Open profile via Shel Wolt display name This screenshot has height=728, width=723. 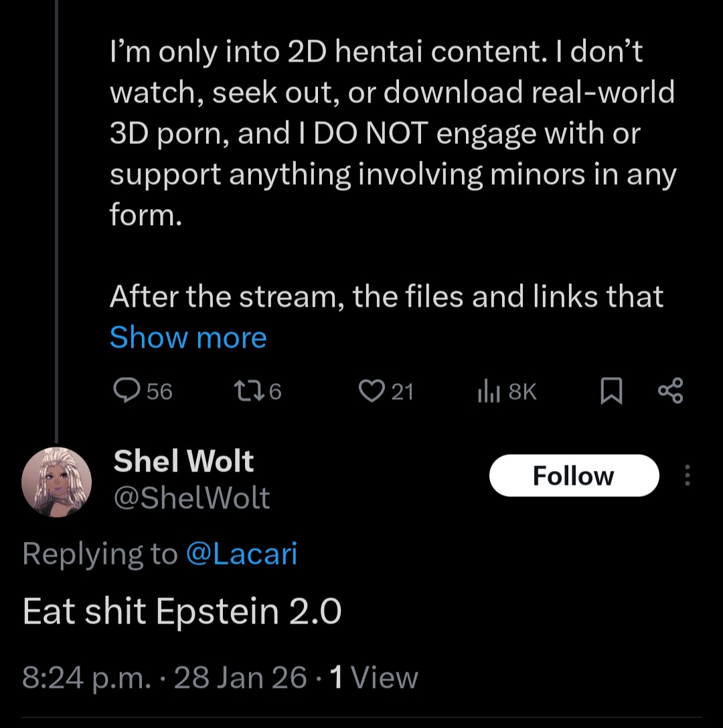click(183, 461)
